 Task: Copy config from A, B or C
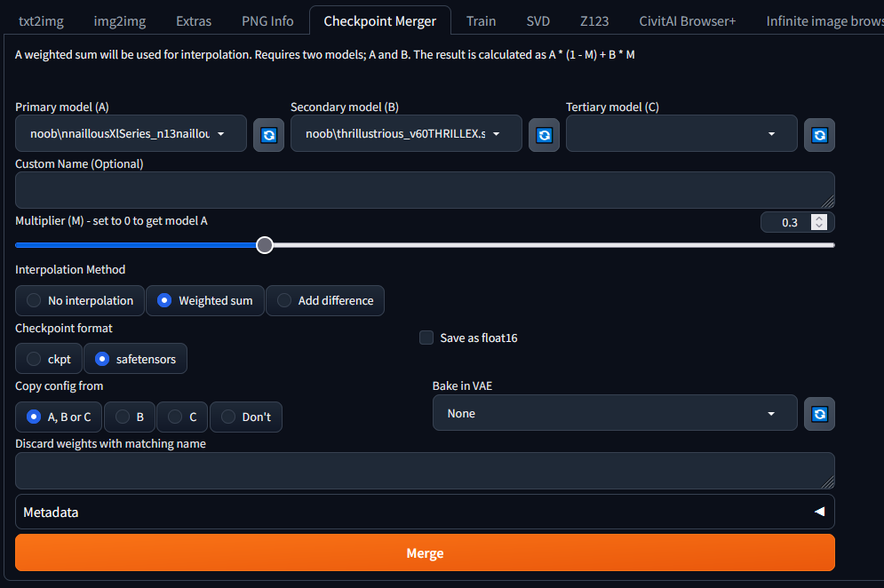tap(59, 417)
